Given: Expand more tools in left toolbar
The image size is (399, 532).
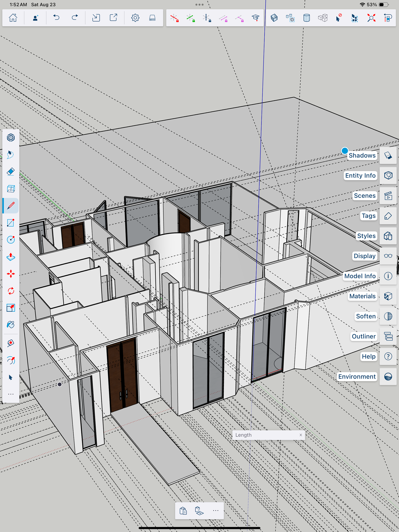Looking at the screenshot, I should coord(11,394).
